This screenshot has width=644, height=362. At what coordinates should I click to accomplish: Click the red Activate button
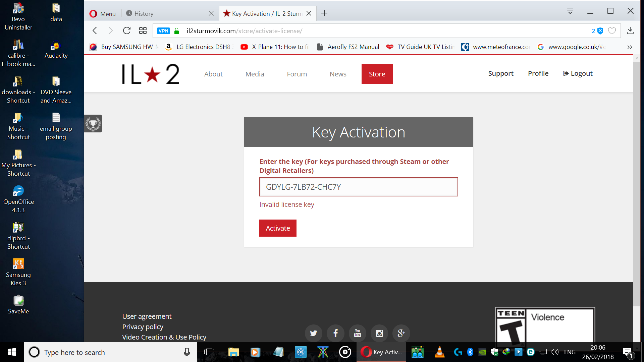(x=278, y=228)
